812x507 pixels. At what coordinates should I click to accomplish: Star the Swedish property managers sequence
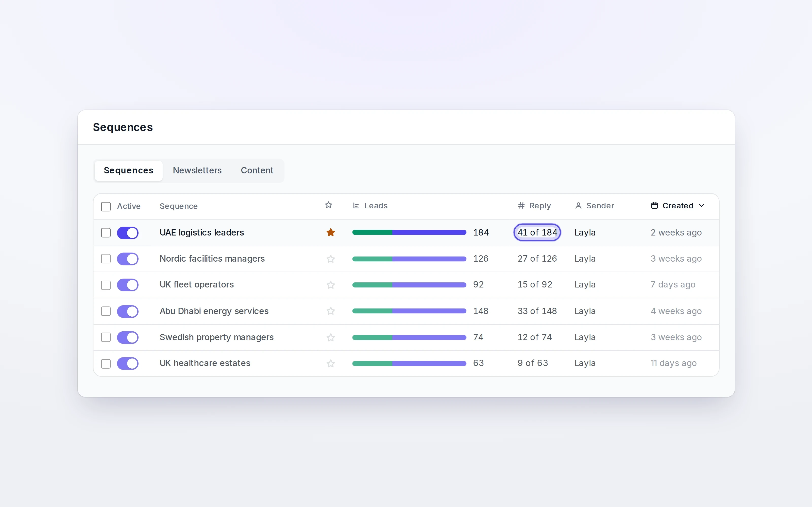[x=330, y=337]
